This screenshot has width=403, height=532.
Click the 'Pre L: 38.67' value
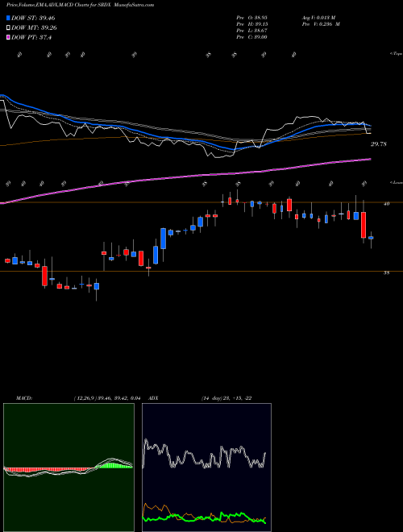pyautogui.click(x=251, y=31)
